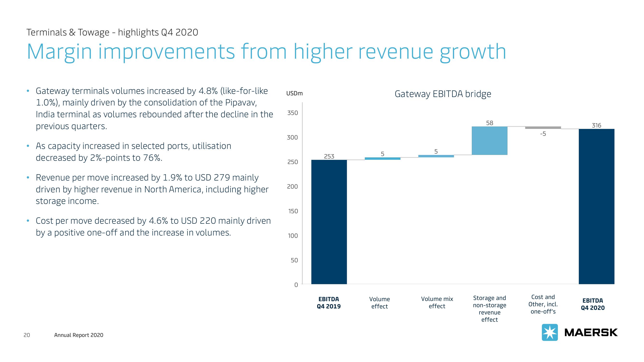
Task: Click the grey Cost and Other bar
Action: pos(543,128)
